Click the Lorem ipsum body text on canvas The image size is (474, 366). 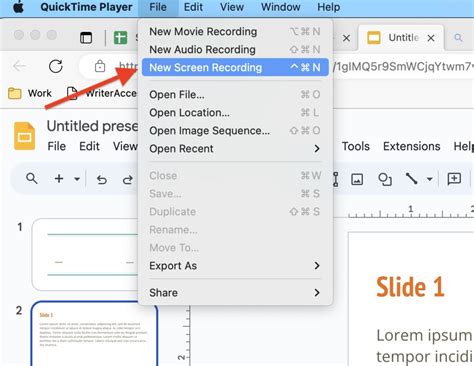(425, 347)
